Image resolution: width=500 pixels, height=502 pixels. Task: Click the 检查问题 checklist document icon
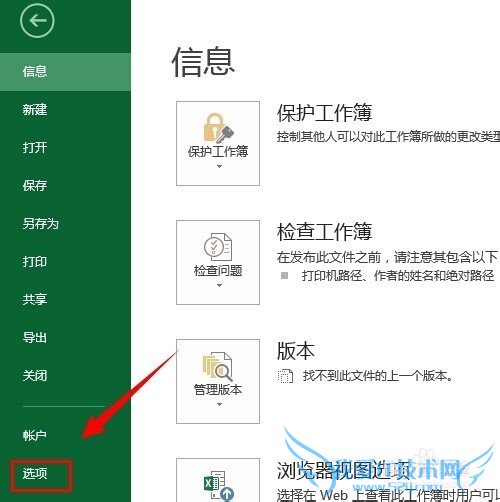click(x=218, y=247)
